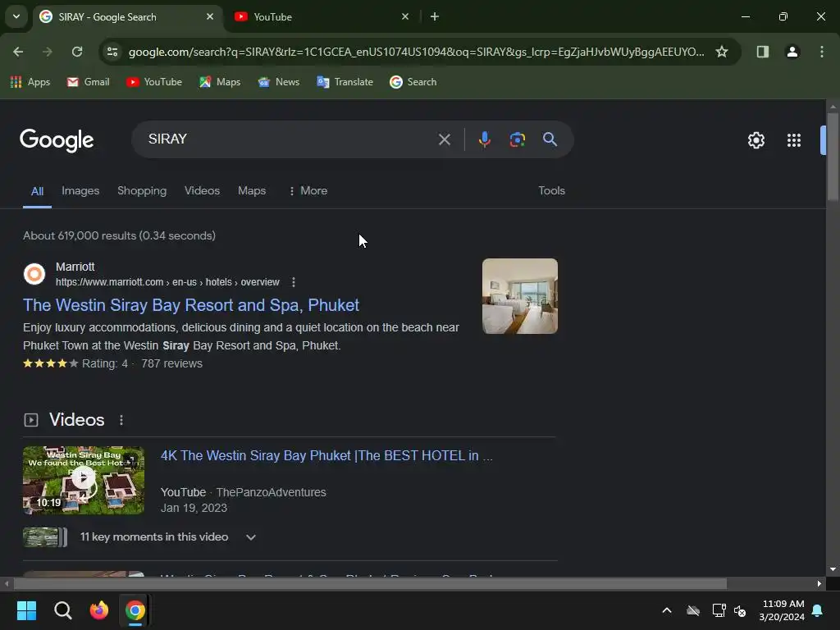
Task: Click Chrome icon in the taskbar
Action: [x=135, y=610]
